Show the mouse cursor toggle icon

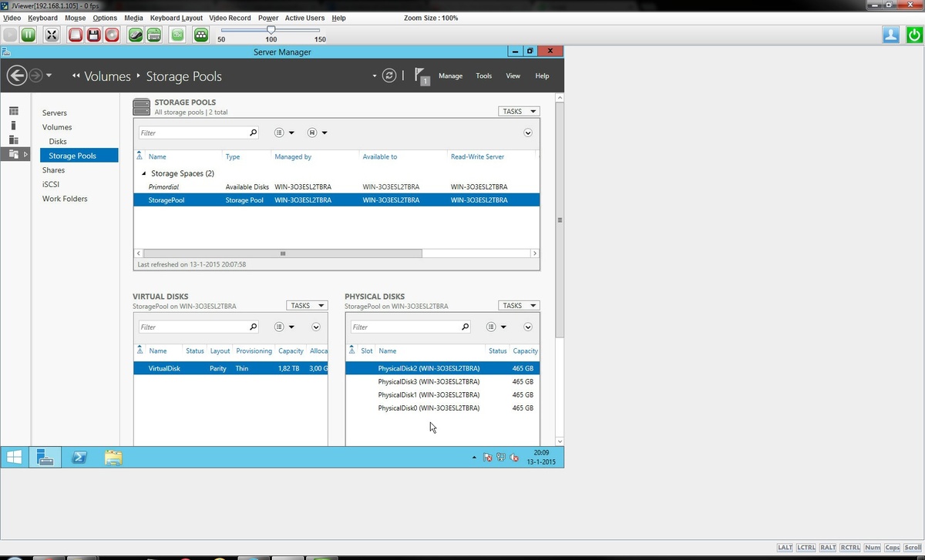coord(135,35)
